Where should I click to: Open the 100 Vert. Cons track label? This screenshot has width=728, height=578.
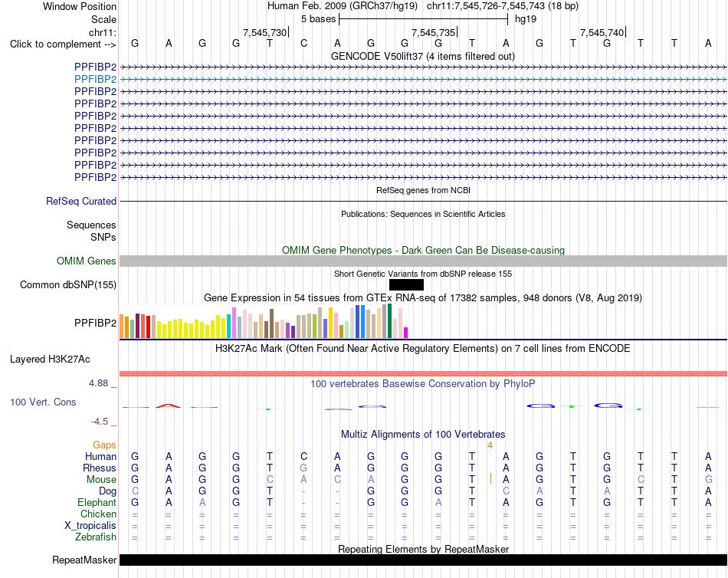tap(43, 402)
